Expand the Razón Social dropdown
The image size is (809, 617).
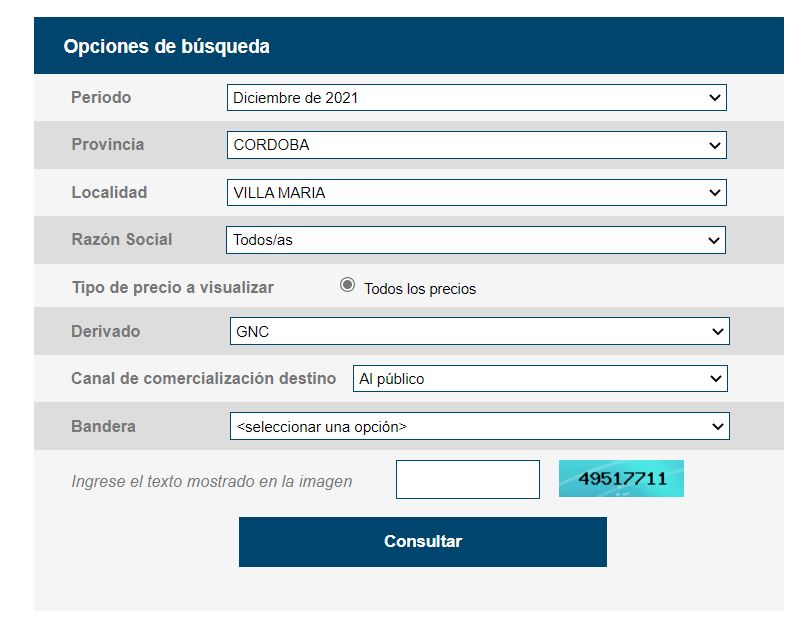tap(476, 240)
